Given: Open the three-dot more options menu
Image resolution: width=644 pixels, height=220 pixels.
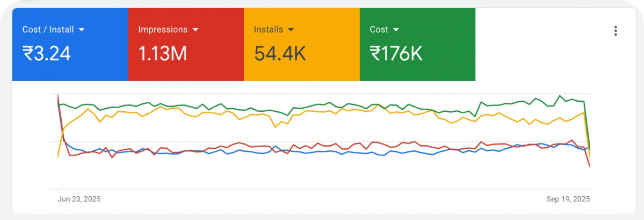Looking at the screenshot, I should pos(615,31).
